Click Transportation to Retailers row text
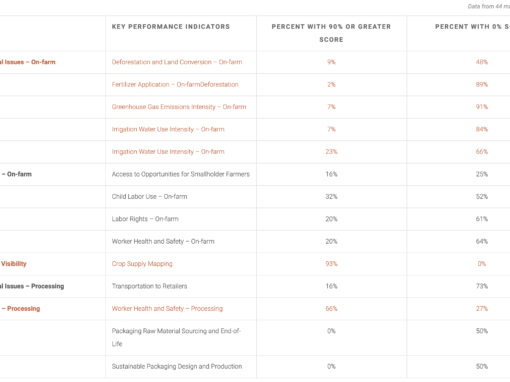This screenshot has height=382, width=510. [x=149, y=286]
